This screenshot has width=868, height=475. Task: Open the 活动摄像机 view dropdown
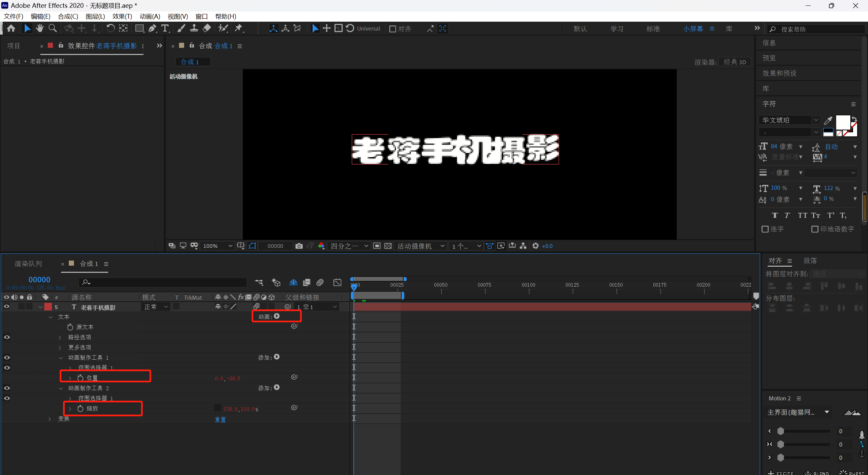pyautogui.click(x=420, y=246)
